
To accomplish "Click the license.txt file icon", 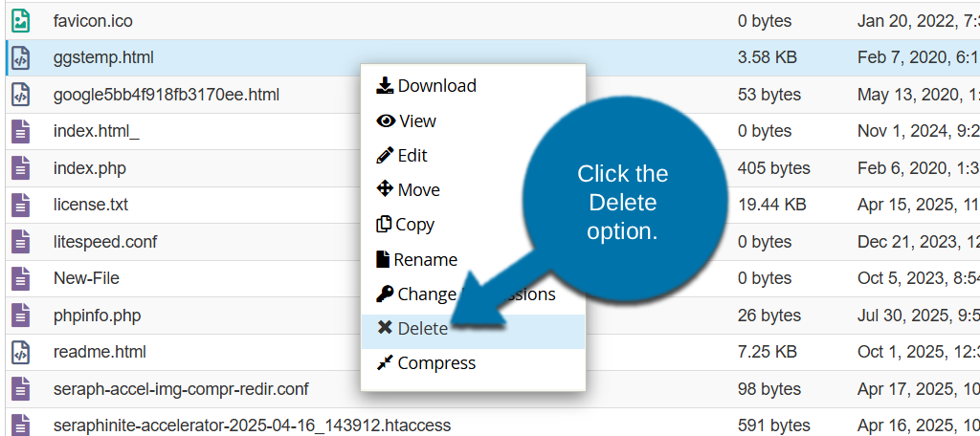I will 20,205.
